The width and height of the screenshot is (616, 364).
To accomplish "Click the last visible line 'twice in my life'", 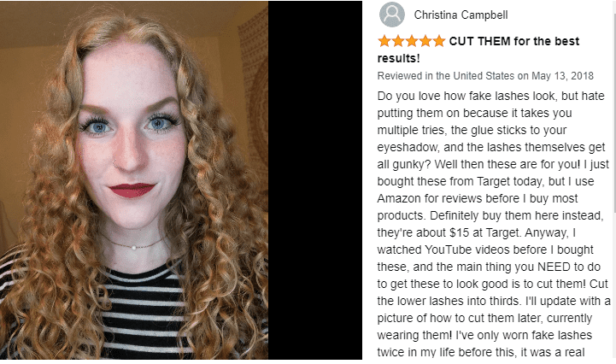I will coord(481,352).
